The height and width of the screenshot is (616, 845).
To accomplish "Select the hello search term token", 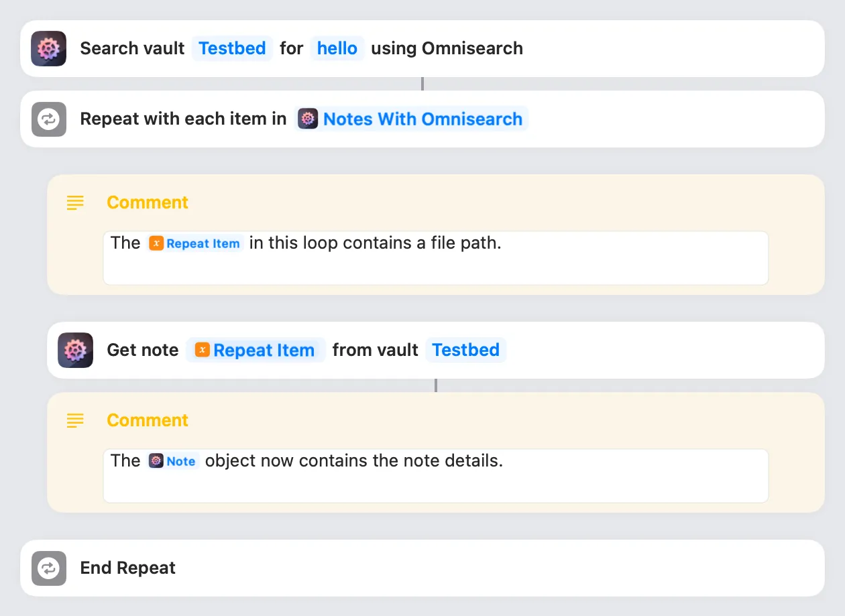I will (337, 48).
